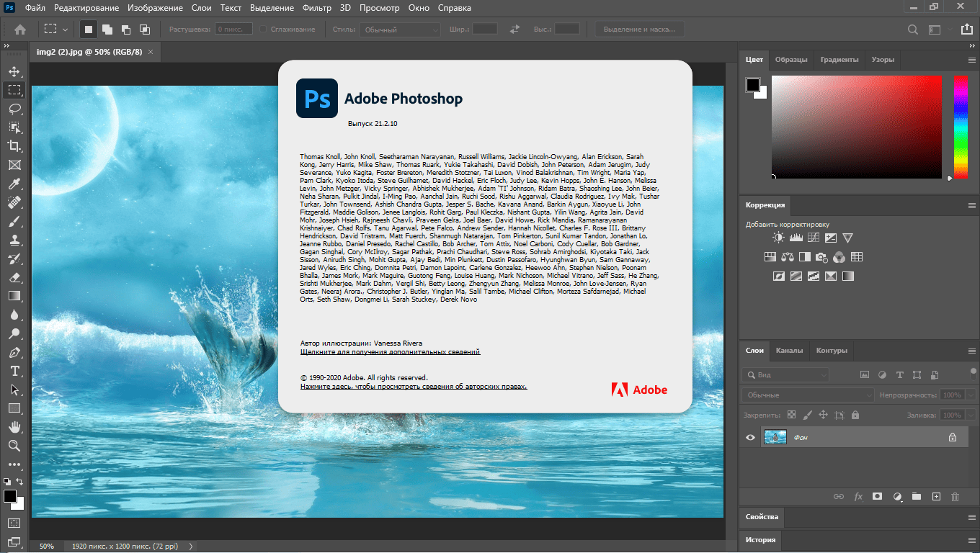The image size is (980, 553).
Task: Open the Стиль dropdown set to Обычный
Action: coord(398,30)
